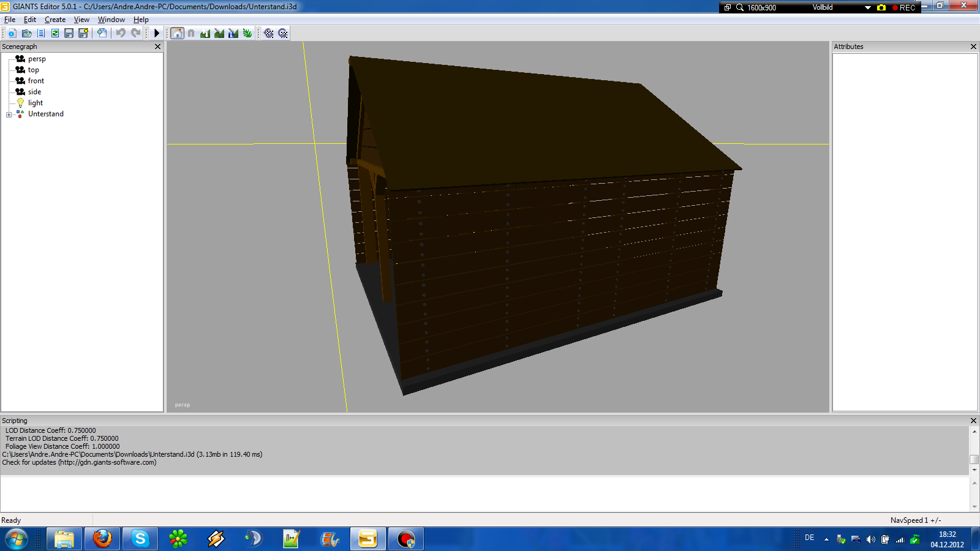Open the Create menu
Viewport: 980px width, 551px height.
tap(55, 20)
